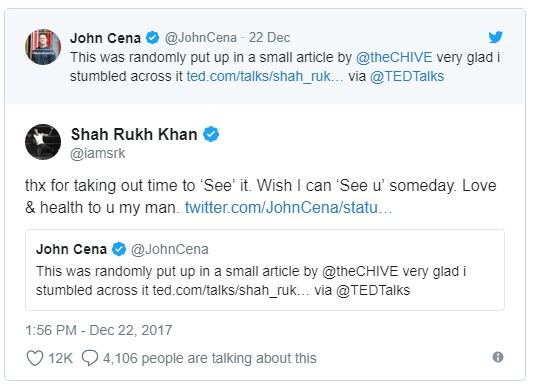Viewport: 537px width, 392px height.
Task: Click '4,106 people are talking about this'
Action: pos(210,358)
